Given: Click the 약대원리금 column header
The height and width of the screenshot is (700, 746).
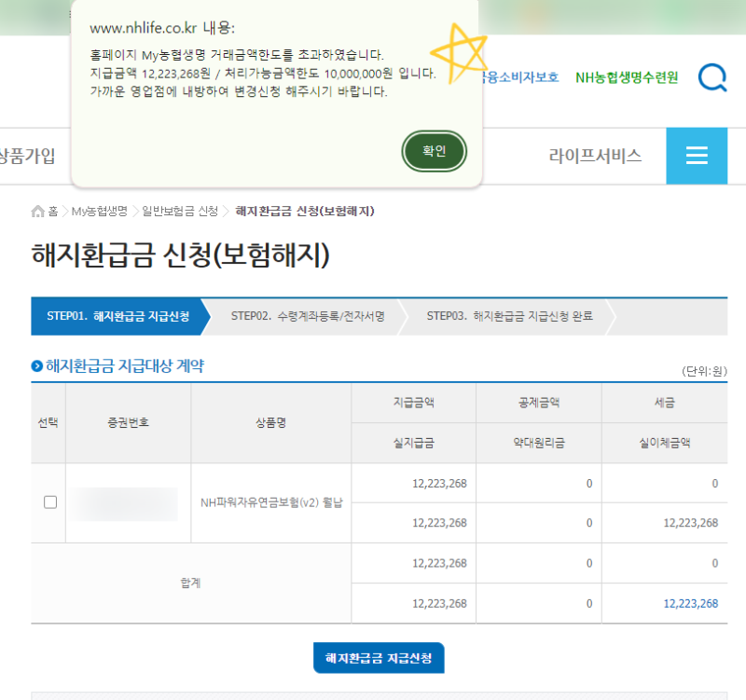Looking at the screenshot, I should 539,443.
